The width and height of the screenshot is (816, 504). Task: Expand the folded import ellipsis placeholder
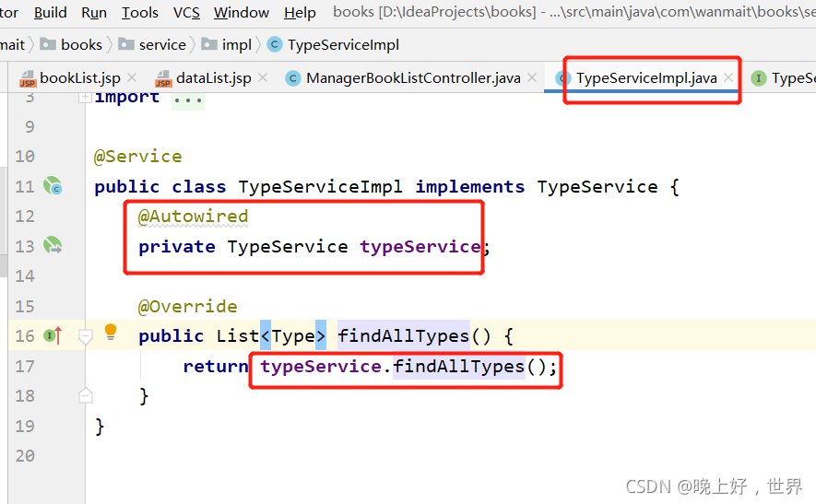pos(188,98)
